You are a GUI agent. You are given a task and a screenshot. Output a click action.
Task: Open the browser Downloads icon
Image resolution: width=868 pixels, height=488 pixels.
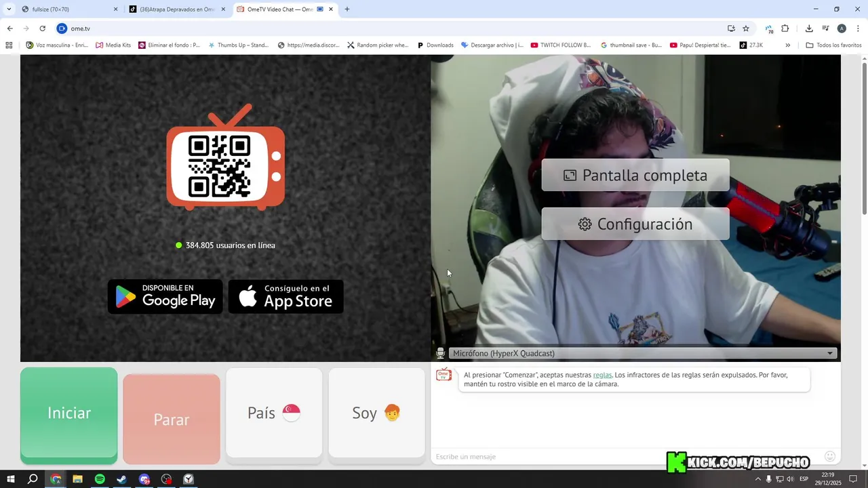pyautogui.click(x=809, y=28)
